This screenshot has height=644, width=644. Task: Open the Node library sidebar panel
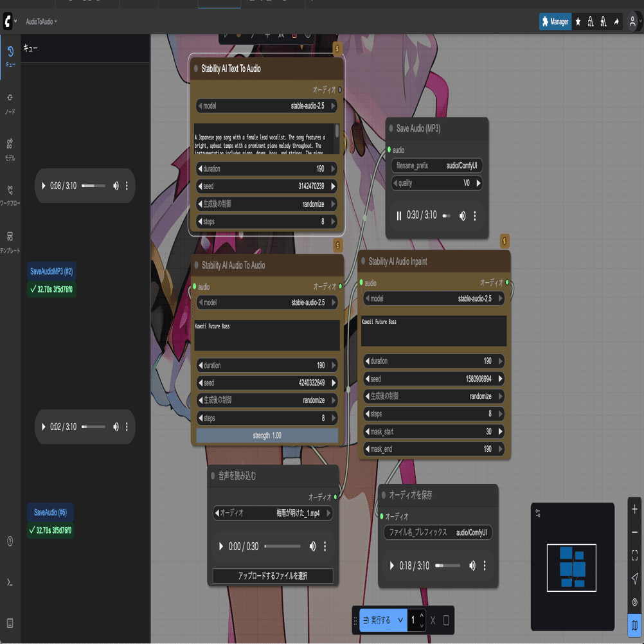click(10, 103)
